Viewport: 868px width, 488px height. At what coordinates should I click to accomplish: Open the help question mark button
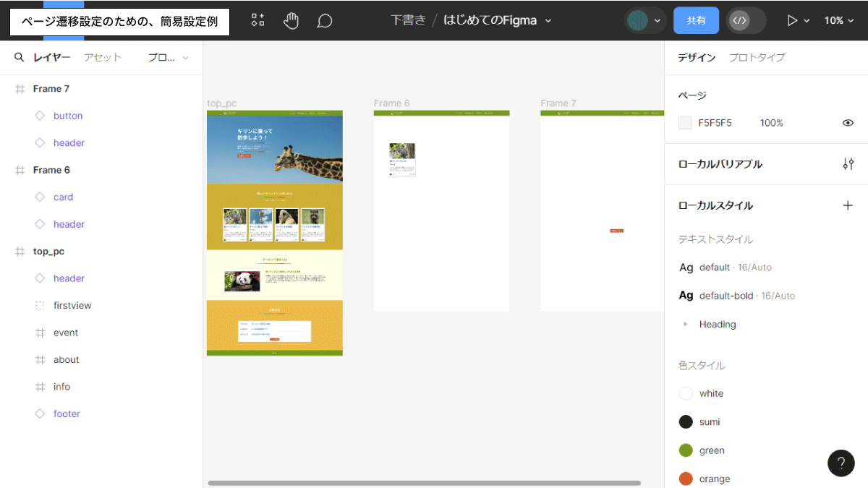point(841,463)
